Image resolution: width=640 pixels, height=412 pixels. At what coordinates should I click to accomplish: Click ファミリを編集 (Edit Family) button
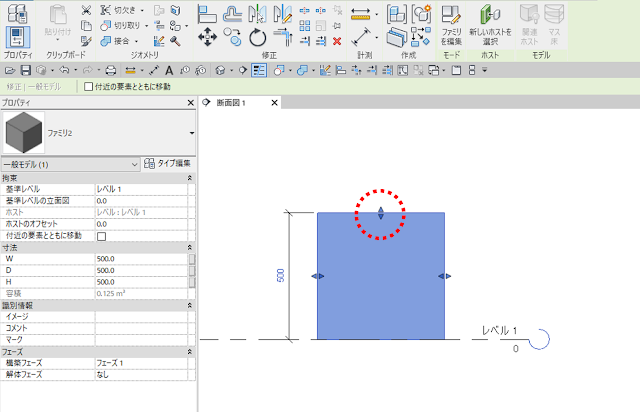(x=451, y=25)
